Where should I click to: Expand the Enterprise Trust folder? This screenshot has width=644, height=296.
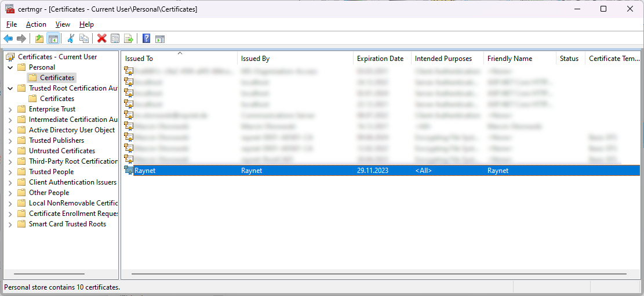tap(10, 109)
